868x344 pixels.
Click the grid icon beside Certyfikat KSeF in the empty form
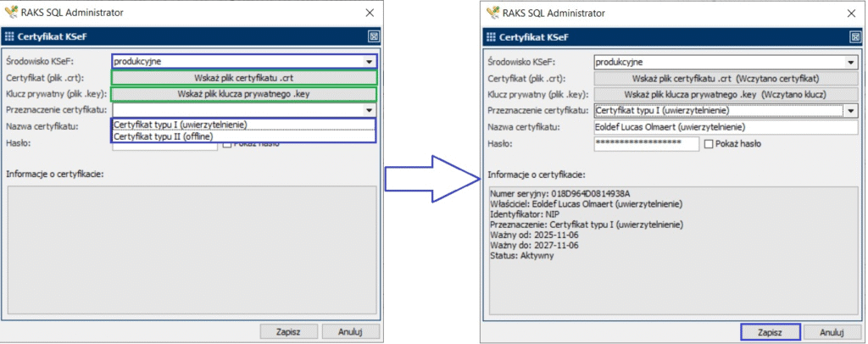tap(10, 37)
